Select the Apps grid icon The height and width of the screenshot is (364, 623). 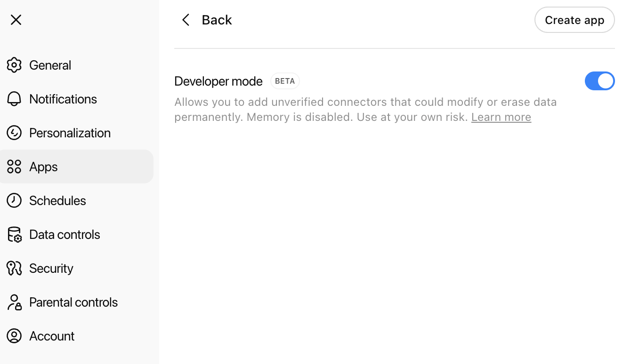point(14,166)
